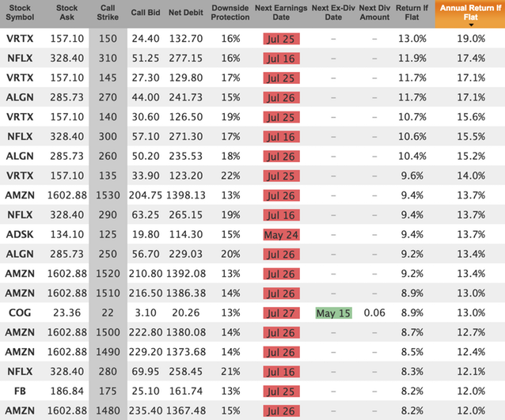Select NFLX symbol in the 290 strike row
505x420 pixels.
pyautogui.click(x=20, y=215)
